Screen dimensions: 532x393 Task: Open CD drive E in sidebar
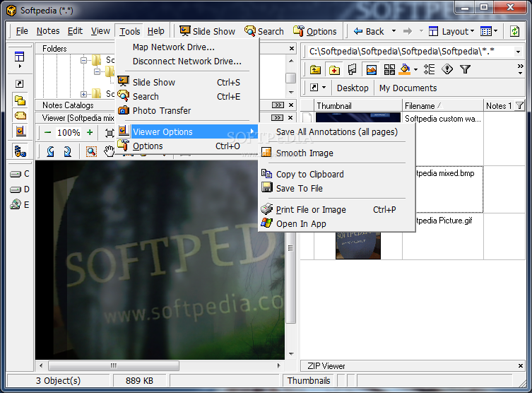click(x=20, y=205)
